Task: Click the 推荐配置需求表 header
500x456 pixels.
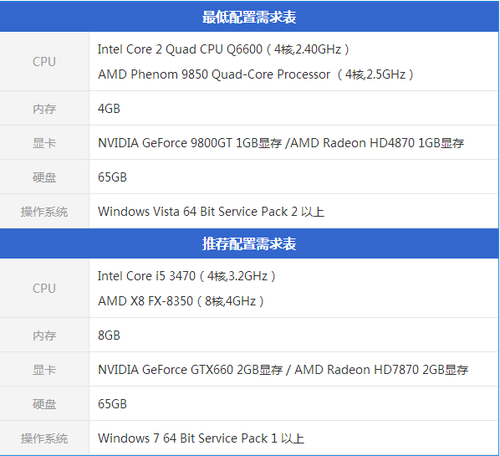Action: click(x=249, y=244)
